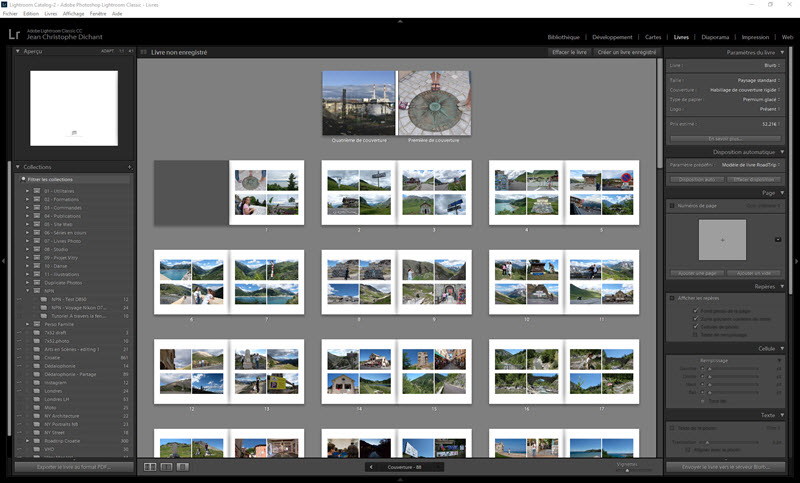Add a new collection with plus icon
800x483 pixels.
pyautogui.click(x=130, y=167)
